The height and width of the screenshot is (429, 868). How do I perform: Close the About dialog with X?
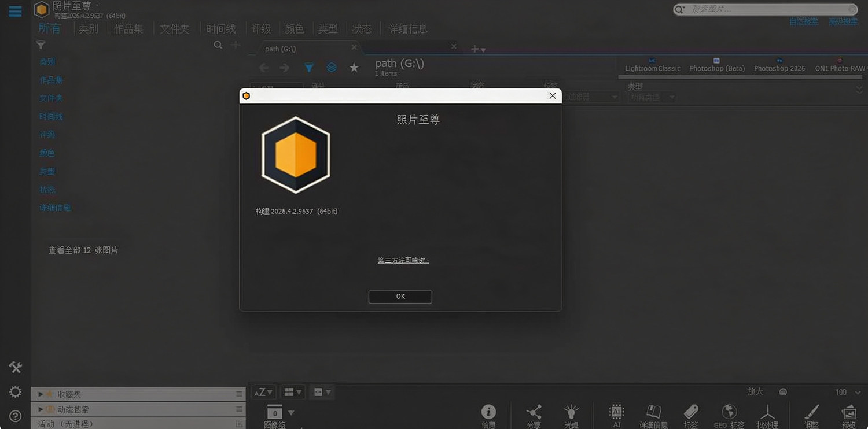click(553, 96)
